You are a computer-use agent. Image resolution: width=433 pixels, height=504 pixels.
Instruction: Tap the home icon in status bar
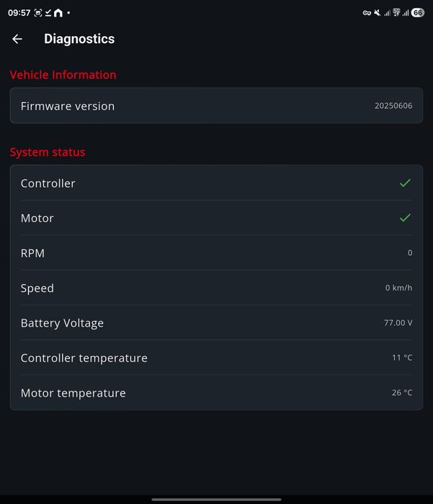click(x=58, y=13)
